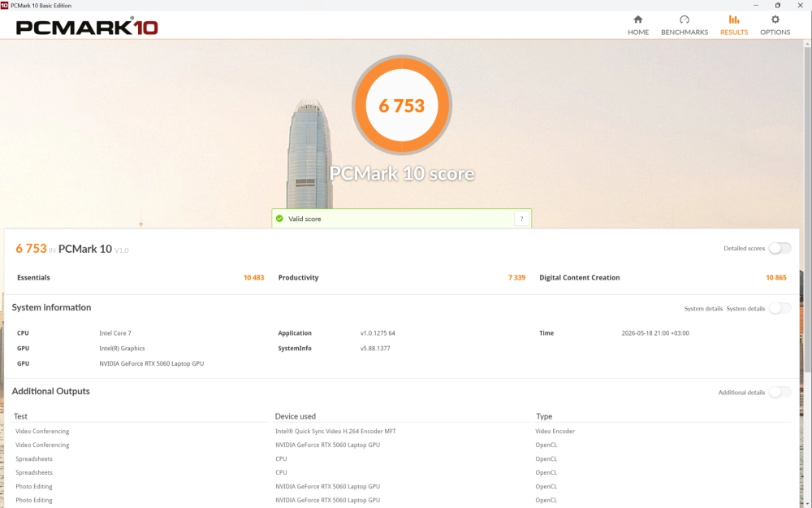Click the PCMark 10 app icon in title bar
The width and height of the screenshot is (812, 508).
tap(5, 5)
